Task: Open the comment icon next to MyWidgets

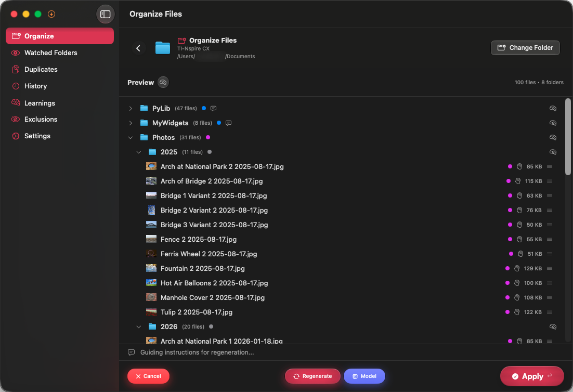Action: pos(228,123)
